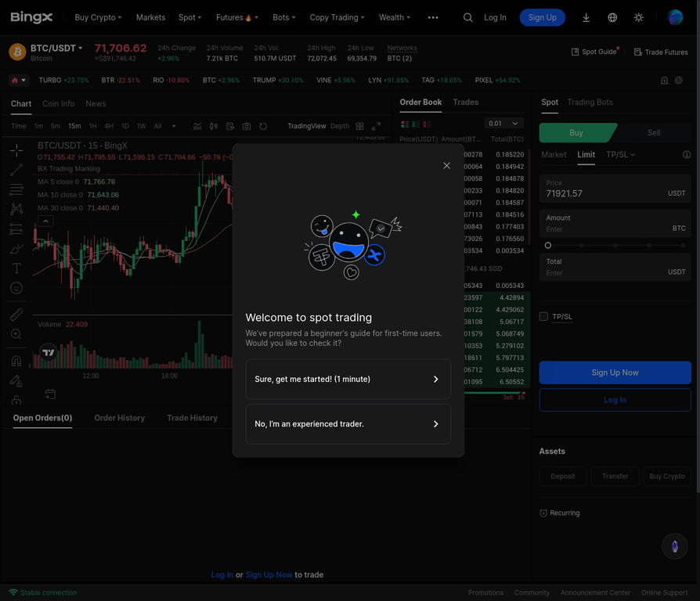The width and height of the screenshot is (700, 601).
Task: Open the Order History tab
Action: [119, 418]
